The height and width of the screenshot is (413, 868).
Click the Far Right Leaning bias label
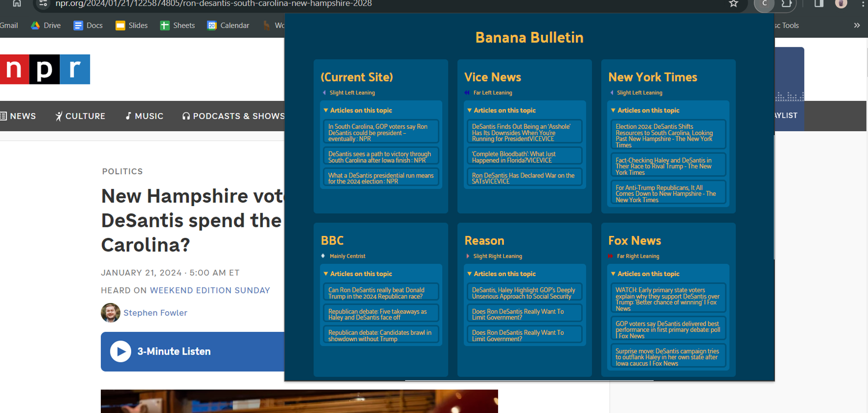[638, 256]
